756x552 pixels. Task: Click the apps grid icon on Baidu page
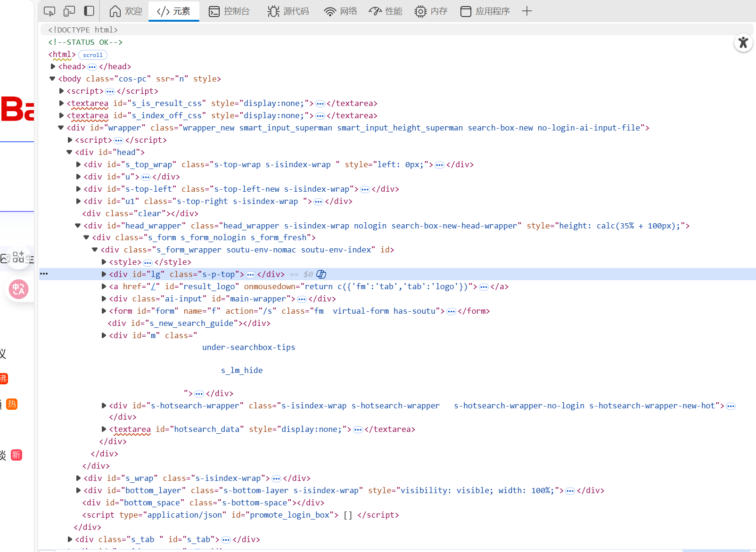click(x=18, y=257)
